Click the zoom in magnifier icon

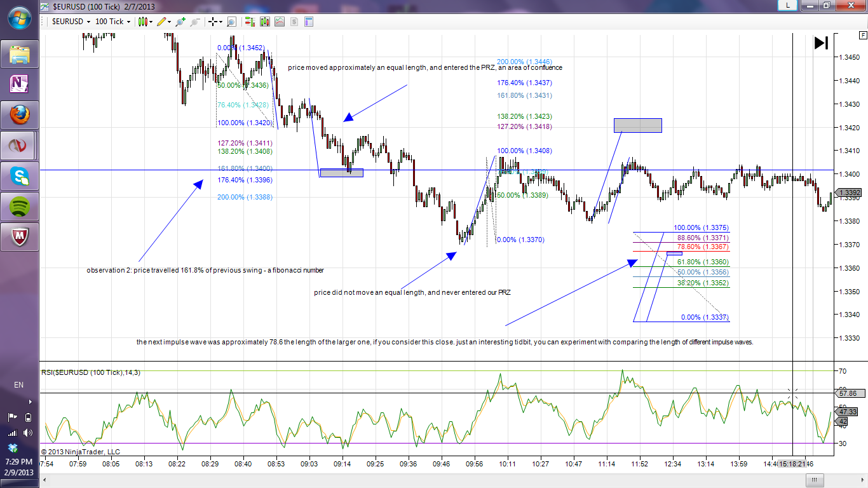180,22
